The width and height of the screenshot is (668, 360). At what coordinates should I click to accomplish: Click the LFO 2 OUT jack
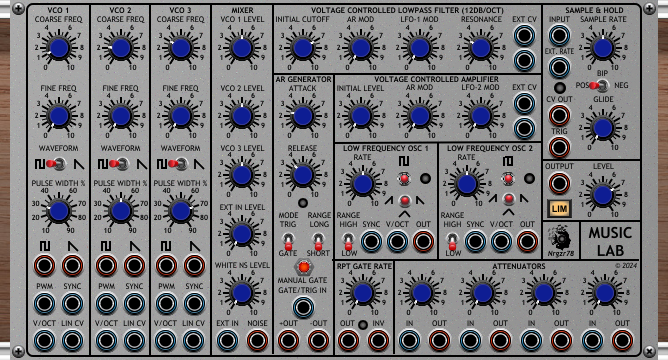point(527,241)
